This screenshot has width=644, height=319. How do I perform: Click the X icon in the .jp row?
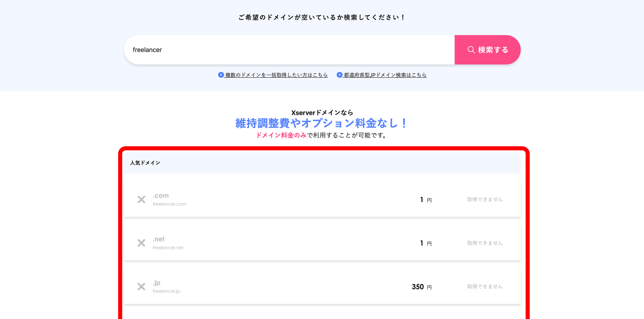coord(141,287)
